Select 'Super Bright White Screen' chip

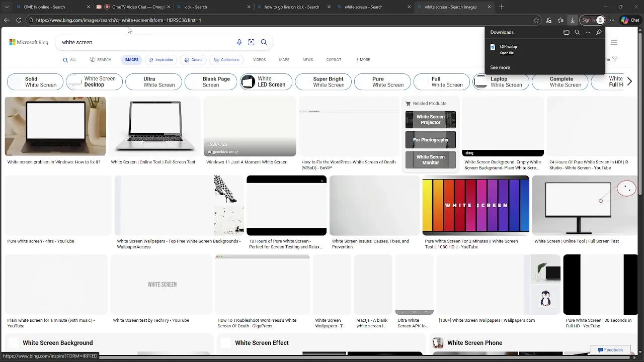(323, 81)
